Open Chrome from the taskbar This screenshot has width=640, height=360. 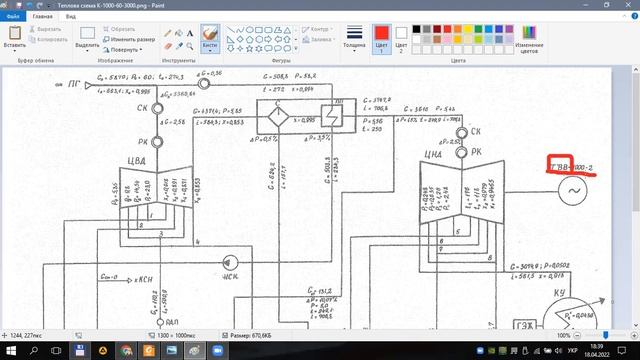(x=126, y=351)
